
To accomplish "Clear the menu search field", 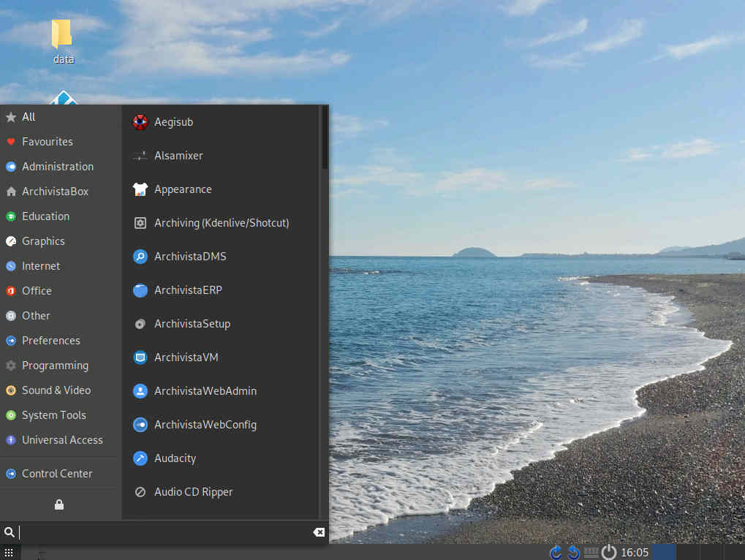I will [x=319, y=532].
